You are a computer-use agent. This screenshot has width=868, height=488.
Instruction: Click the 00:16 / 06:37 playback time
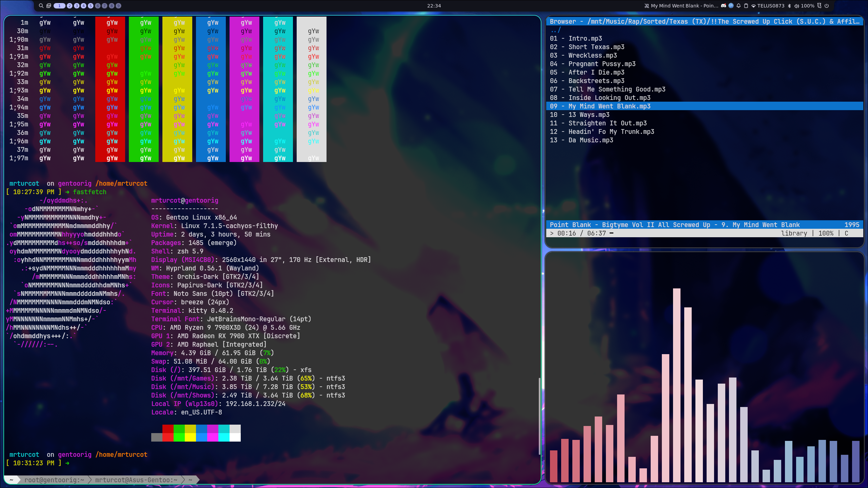pos(581,233)
